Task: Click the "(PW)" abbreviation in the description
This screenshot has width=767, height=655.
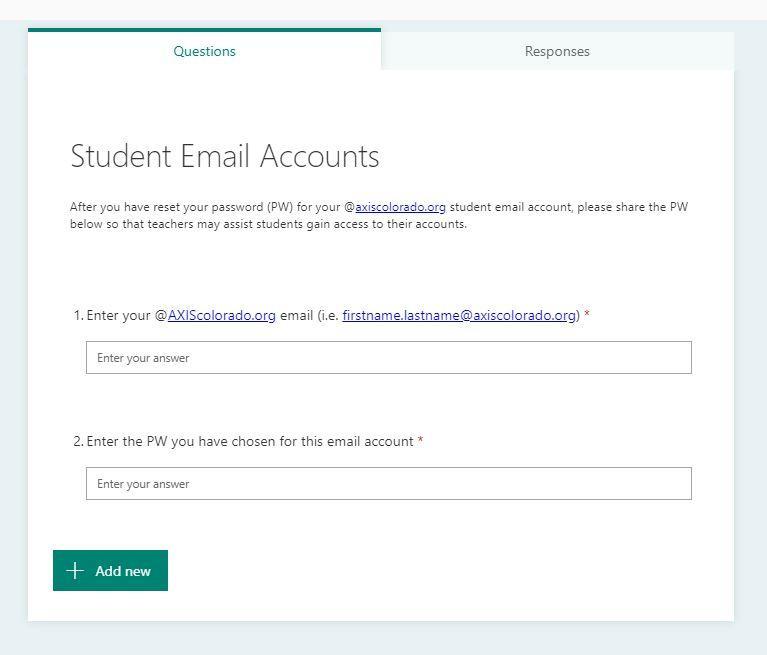Action: coord(280,207)
